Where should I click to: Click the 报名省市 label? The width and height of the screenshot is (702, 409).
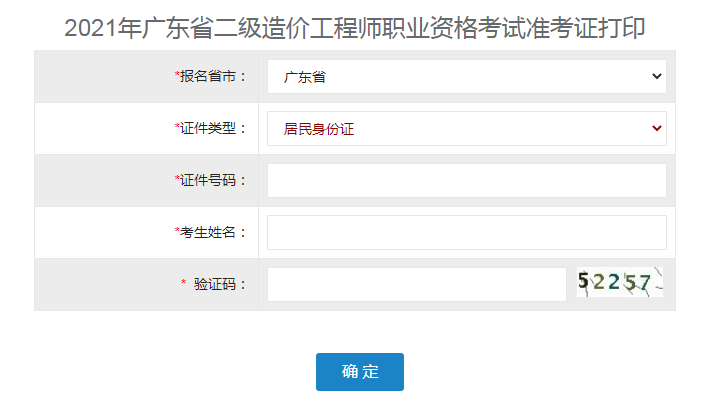point(213,76)
